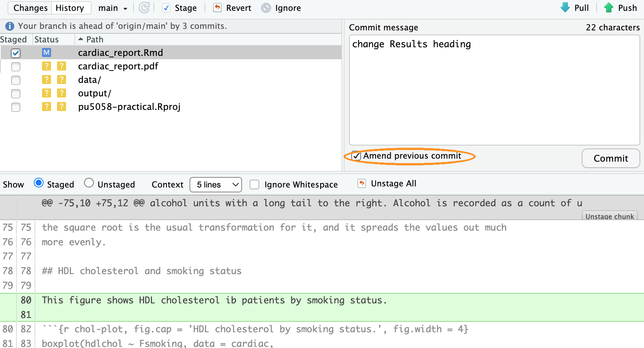Open the Context 5 lines dropdown

coord(216,184)
